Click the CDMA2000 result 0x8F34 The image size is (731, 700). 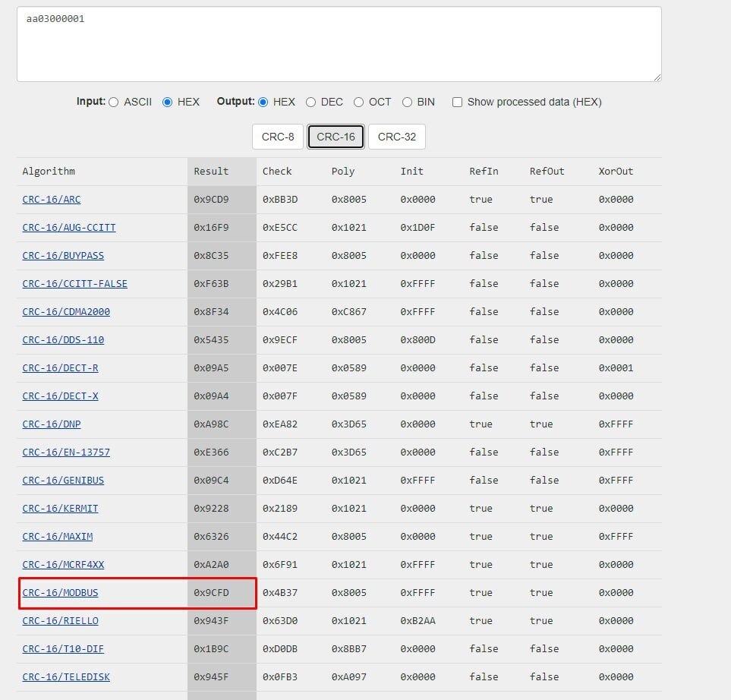pyautogui.click(x=211, y=311)
